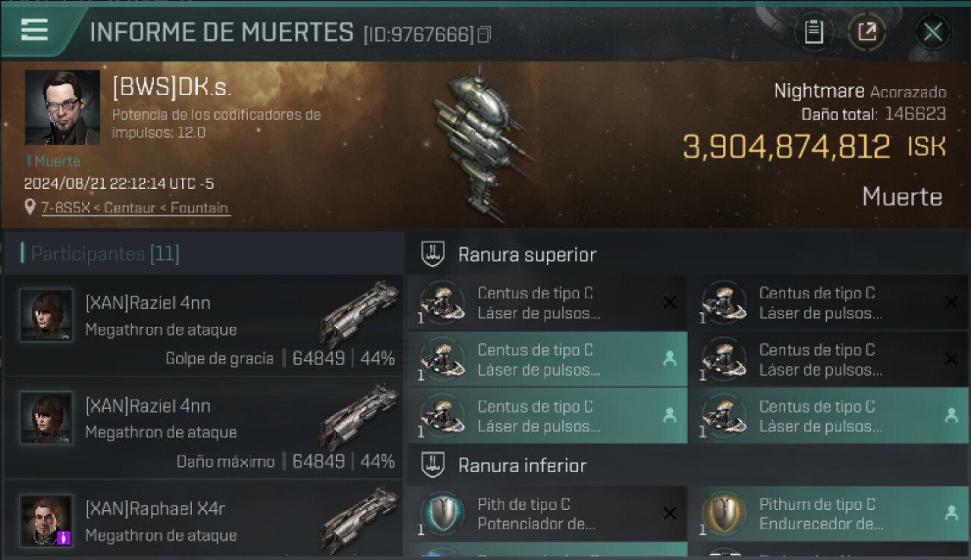Select first Centus láser de pulsos module

tap(547, 303)
